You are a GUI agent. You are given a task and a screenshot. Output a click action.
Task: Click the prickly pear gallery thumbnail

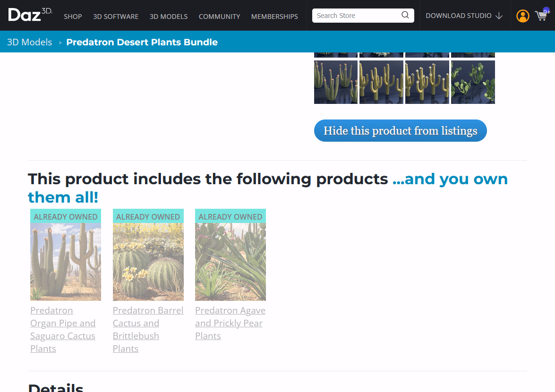coord(473,82)
